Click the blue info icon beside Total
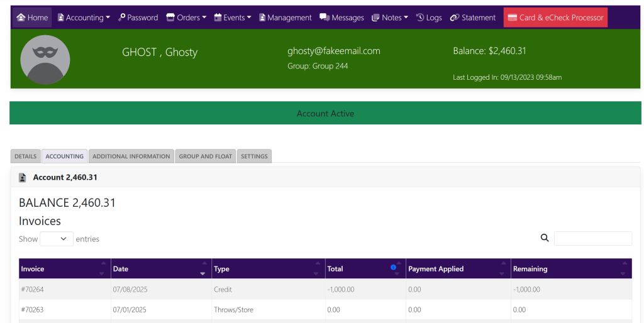The height and width of the screenshot is (323, 644). (394, 268)
